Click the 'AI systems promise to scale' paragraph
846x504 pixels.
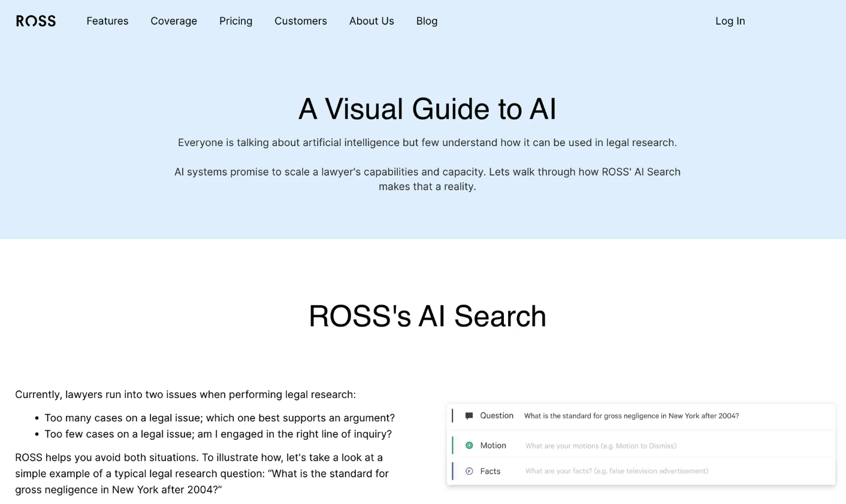pos(427,179)
